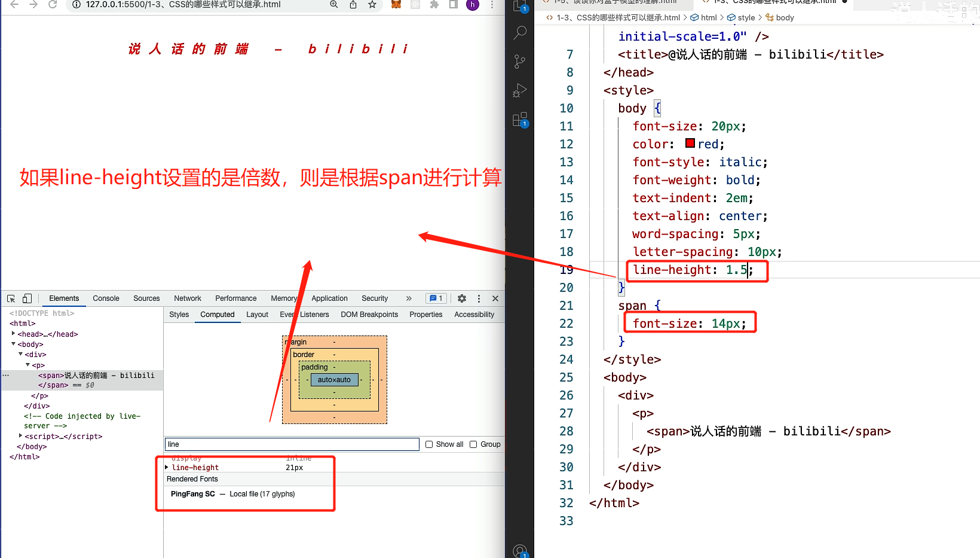Screen dimensions: 980x558
Task: Open VS Code Explorer view
Action: tap(520, 5)
